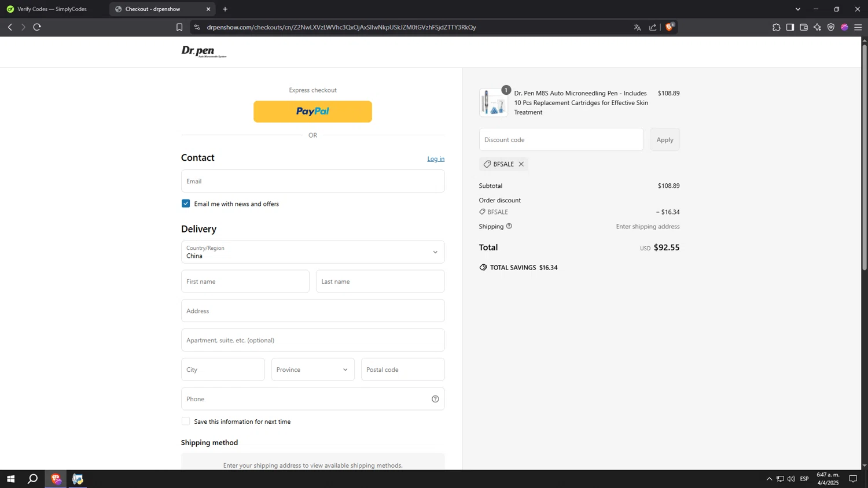Open a new browser tab
The width and height of the screenshot is (868, 488).
point(225,9)
